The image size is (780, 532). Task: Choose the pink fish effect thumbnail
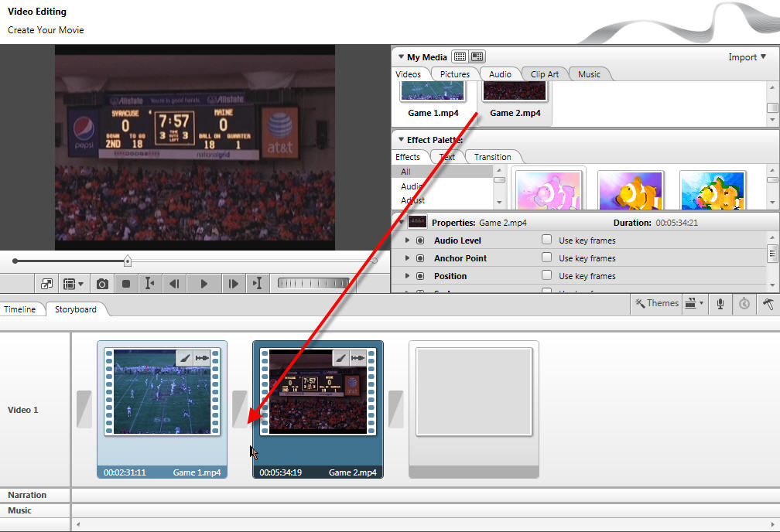coord(549,189)
